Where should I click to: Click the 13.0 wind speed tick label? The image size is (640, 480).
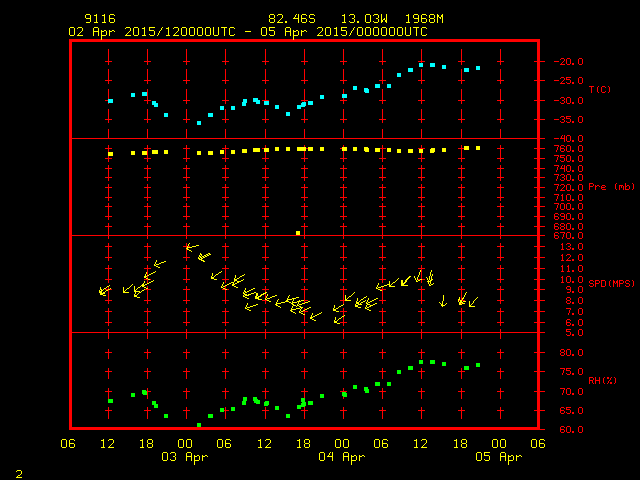click(571, 247)
